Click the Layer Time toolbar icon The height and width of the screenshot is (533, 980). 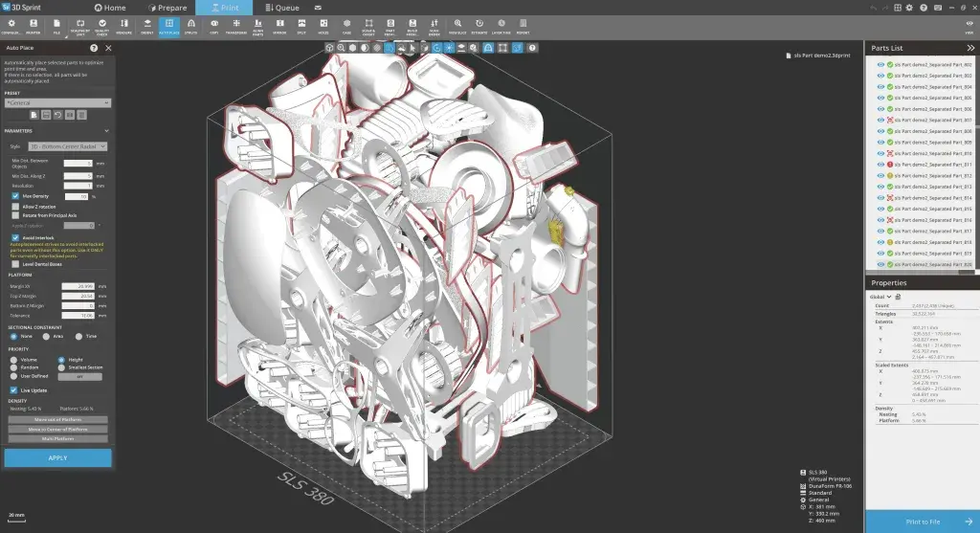501,26
